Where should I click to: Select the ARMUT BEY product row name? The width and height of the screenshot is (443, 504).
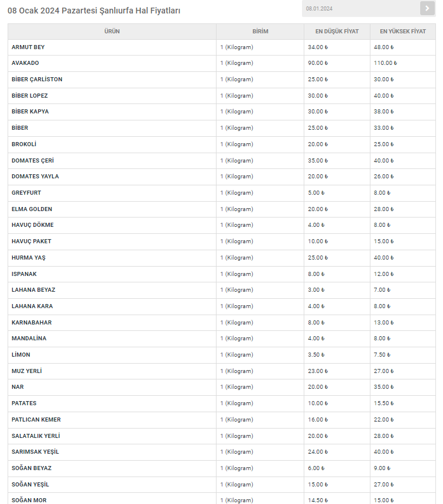pyautogui.click(x=28, y=47)
